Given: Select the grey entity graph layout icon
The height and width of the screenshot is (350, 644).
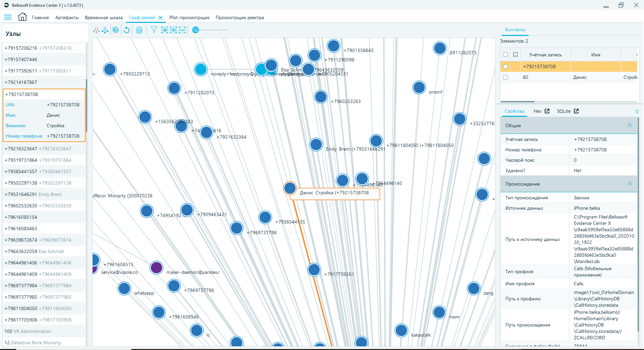Looking at the screenshot, I should (96, 30).
